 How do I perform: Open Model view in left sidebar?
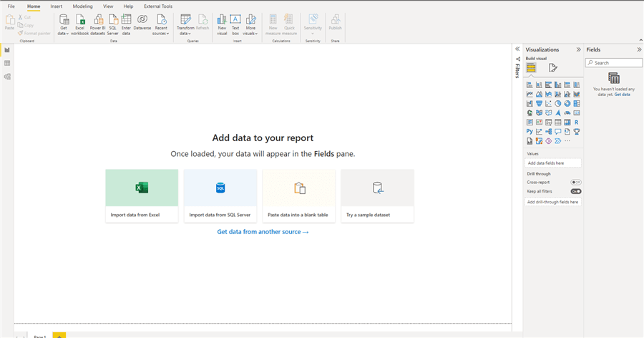7,77
